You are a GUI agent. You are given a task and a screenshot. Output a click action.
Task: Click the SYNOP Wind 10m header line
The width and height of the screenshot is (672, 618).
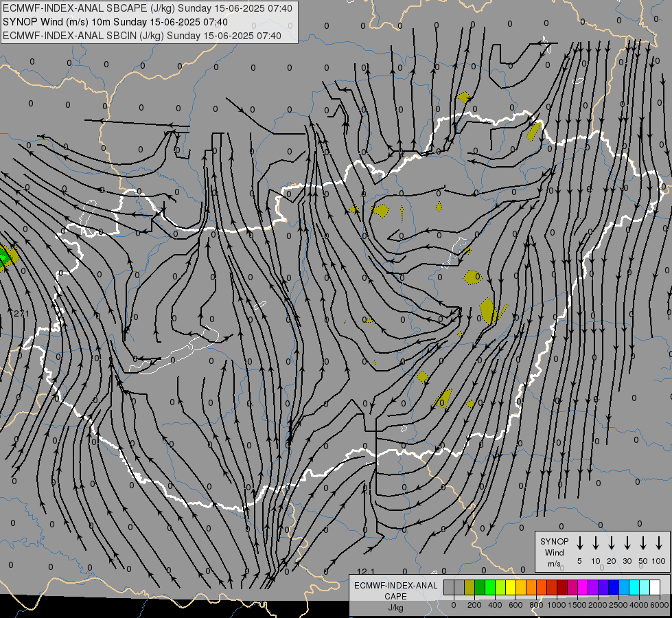(115, 22)
